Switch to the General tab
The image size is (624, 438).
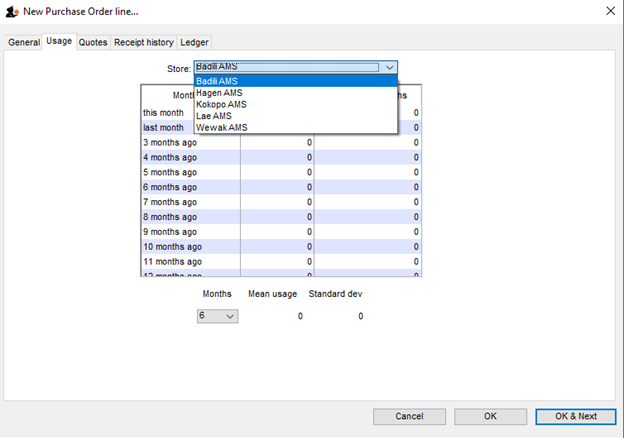[x=25, y=42]
